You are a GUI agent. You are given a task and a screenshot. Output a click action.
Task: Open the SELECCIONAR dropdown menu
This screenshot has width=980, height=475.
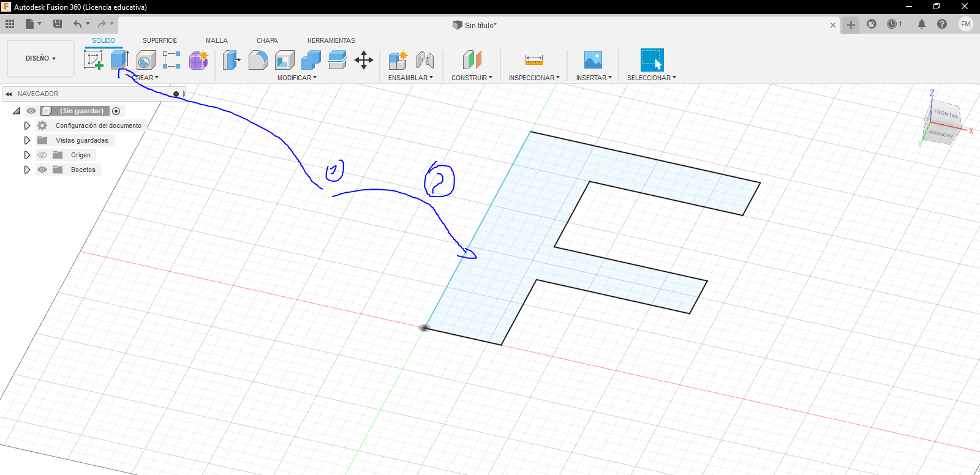coord(652,78)
